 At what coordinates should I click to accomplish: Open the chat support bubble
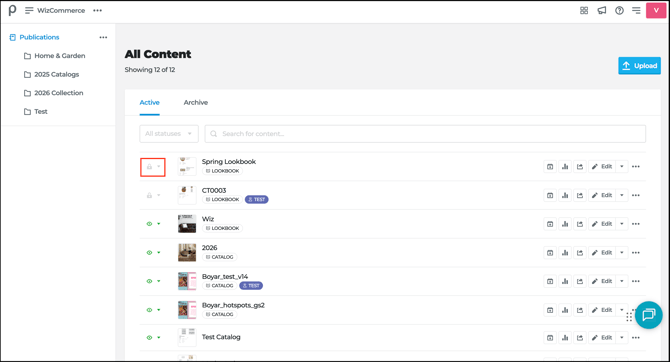[x=648, y=315]
